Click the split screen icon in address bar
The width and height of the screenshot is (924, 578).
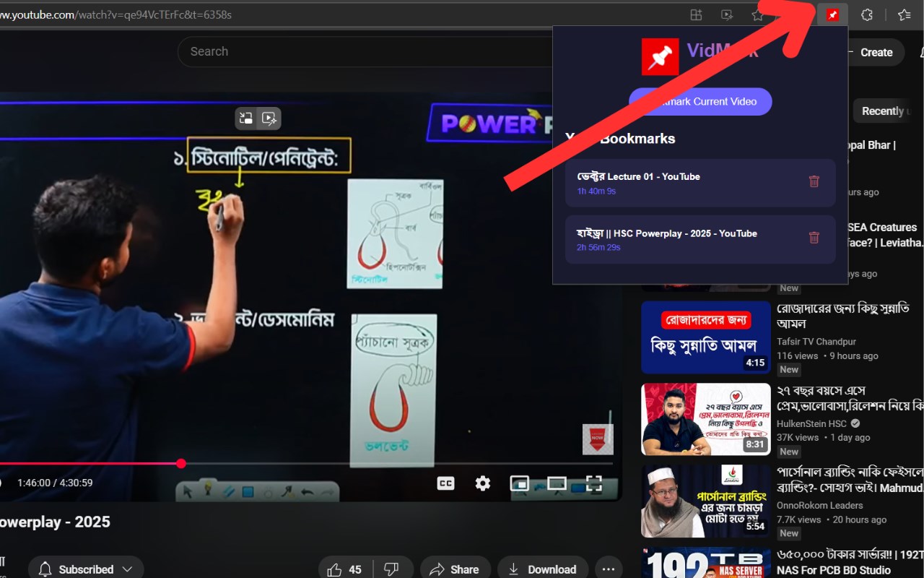(x=696, y=15)
